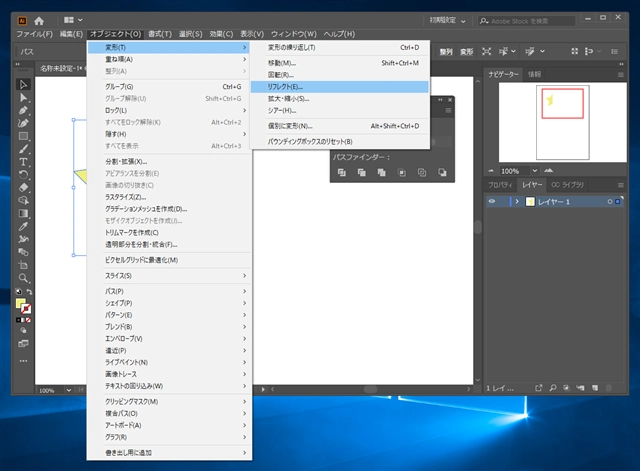Expand クリッピングマスク(M) submenu

tap(169, 401)
